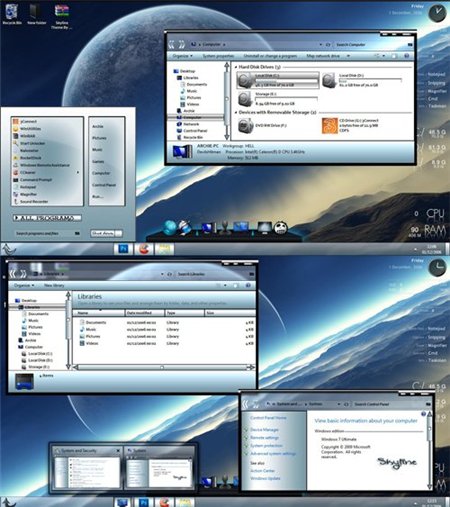
Task: Open Command Prompt from the Start menu
Action: pos(36,180)
